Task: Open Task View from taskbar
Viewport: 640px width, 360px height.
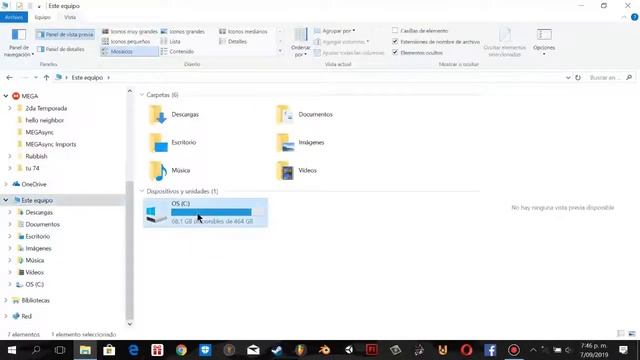Action: point(60,350)
